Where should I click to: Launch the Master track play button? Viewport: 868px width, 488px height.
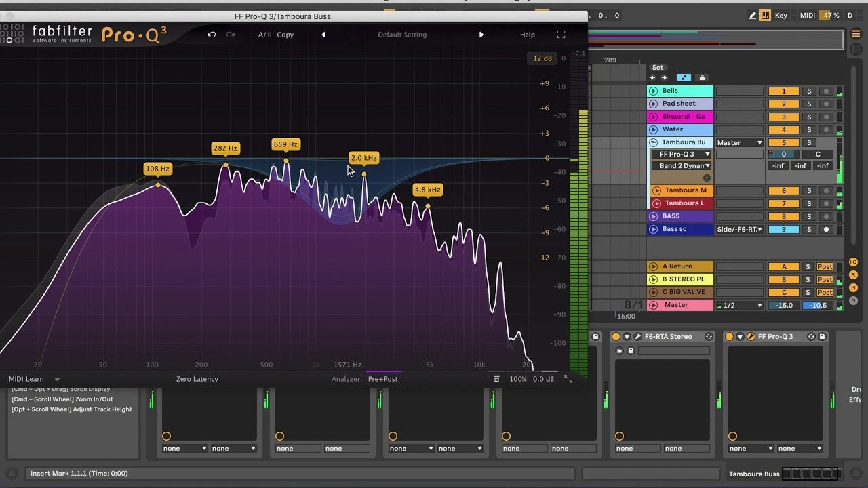click(x=653, y=306)
